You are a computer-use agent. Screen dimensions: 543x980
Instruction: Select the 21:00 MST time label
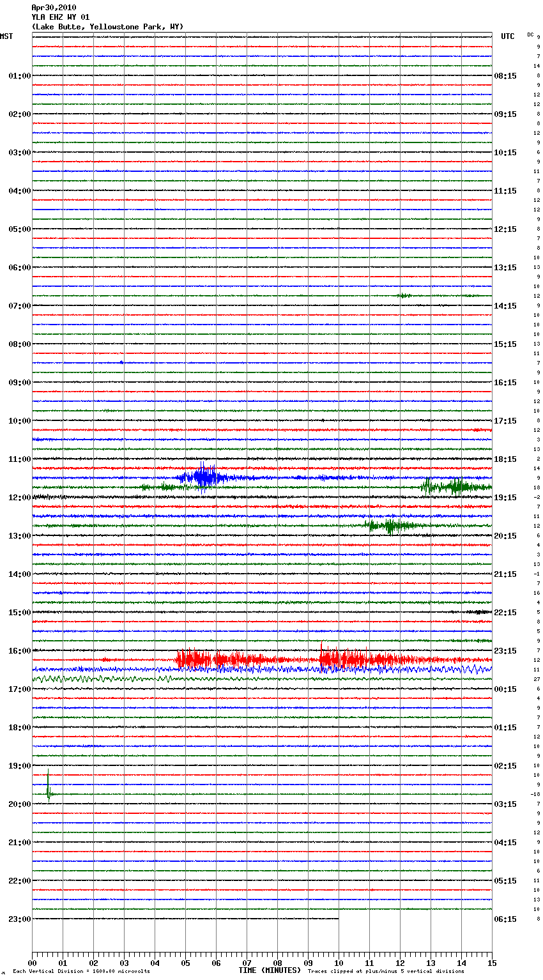19,843
